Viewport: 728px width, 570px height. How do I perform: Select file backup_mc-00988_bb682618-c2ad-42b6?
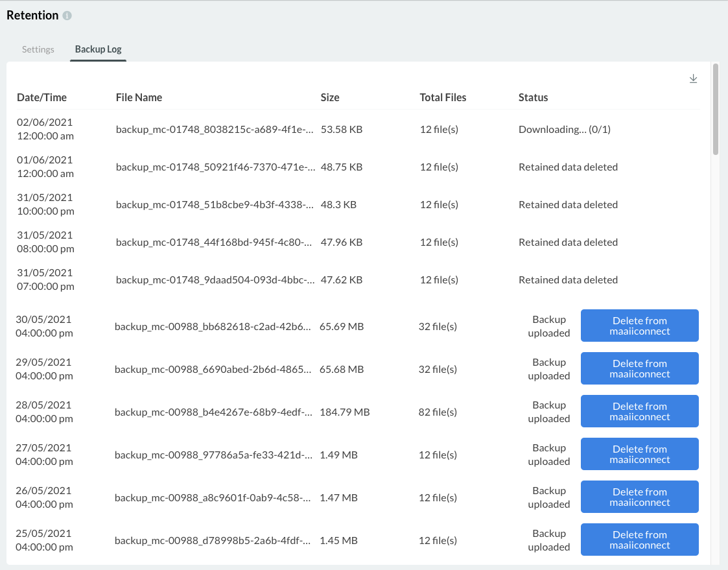[213, 327]
